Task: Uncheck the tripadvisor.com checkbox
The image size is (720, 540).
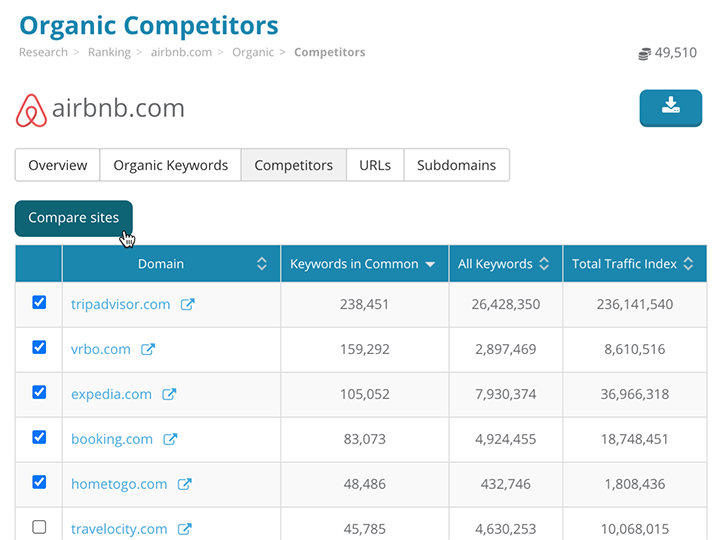Action: pos(39,302)
